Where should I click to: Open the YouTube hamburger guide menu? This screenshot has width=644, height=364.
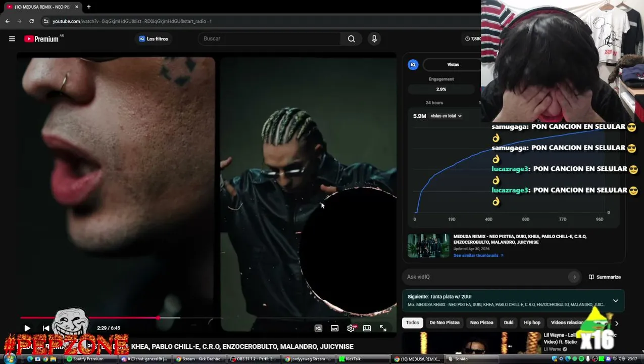coord(12,39)
